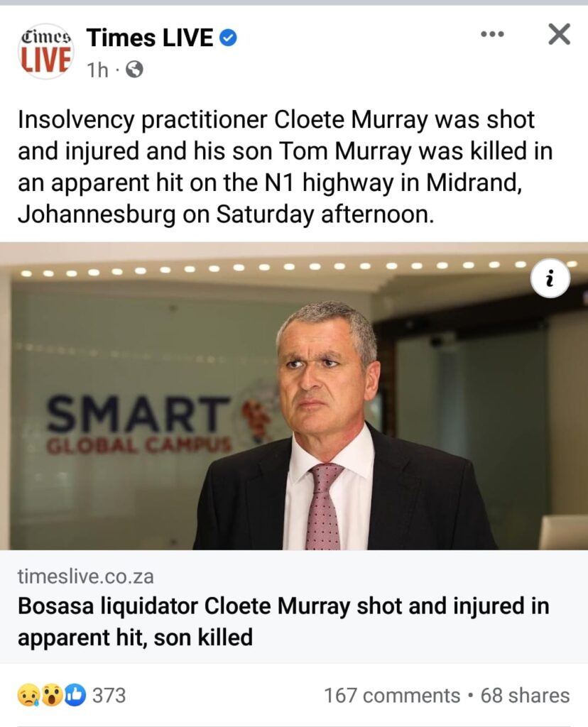Viewport: 588px width, 727px height.
Task: Click the blue verified badge
Action: (227, 38)
